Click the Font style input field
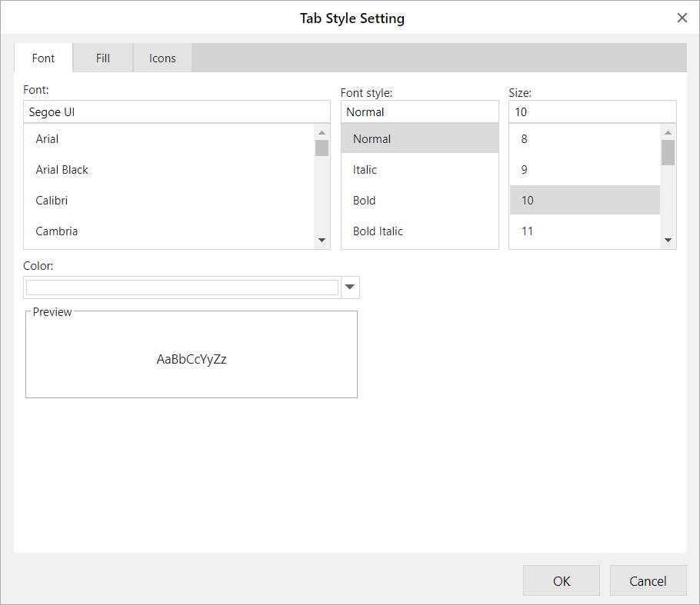 [x=420, y=111]
